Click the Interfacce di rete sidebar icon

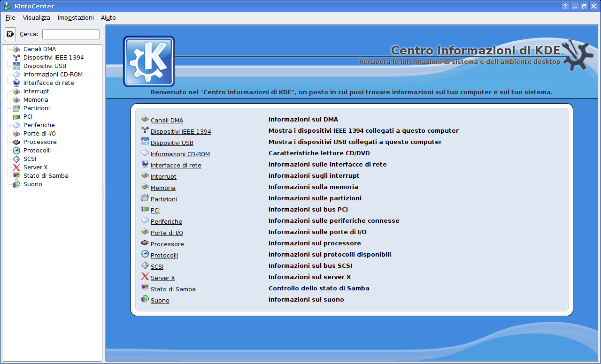(x=16, y=83)
